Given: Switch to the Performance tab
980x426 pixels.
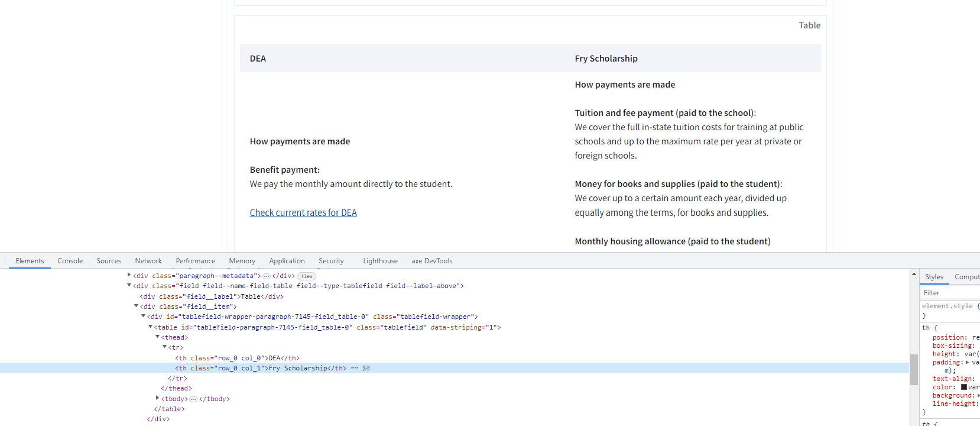Looking at the screenshot, I should click(195, 261).
